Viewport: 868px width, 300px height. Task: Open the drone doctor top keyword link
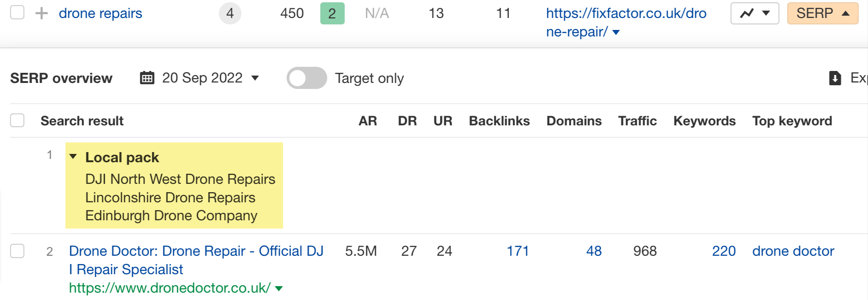[792, 251]
